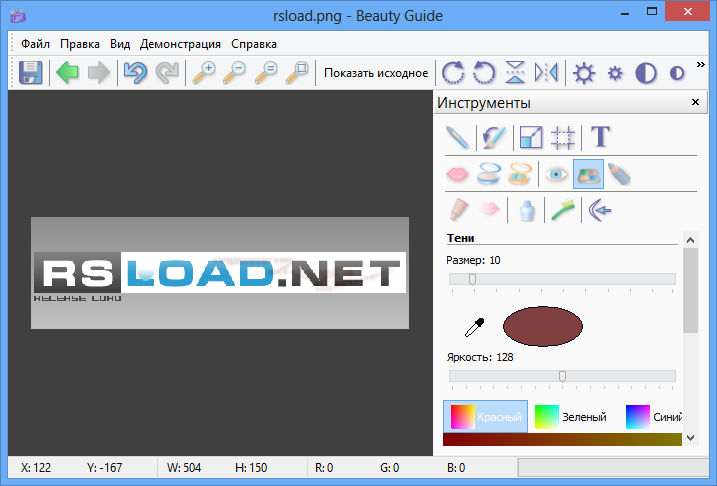Screen dimensions: 717x486
Task: Close the Инструменты panel
Action: [x=696, y=102]
